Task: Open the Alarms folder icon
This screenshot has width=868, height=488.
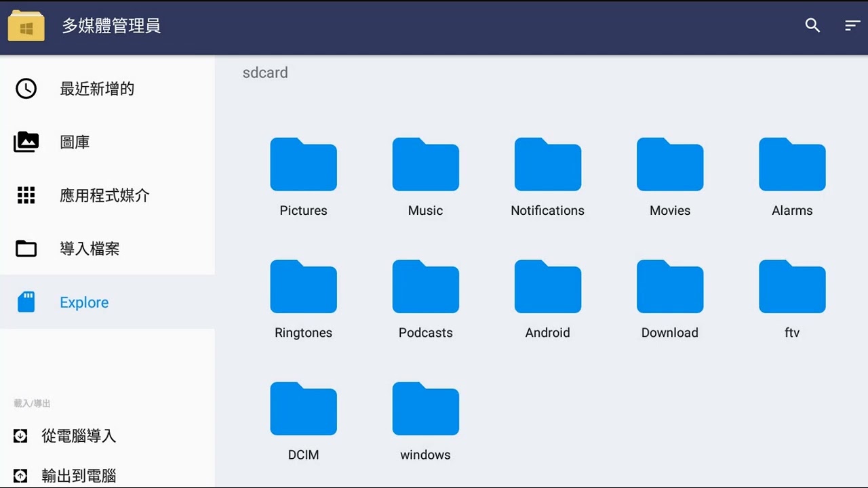Action: click(792, 164)
